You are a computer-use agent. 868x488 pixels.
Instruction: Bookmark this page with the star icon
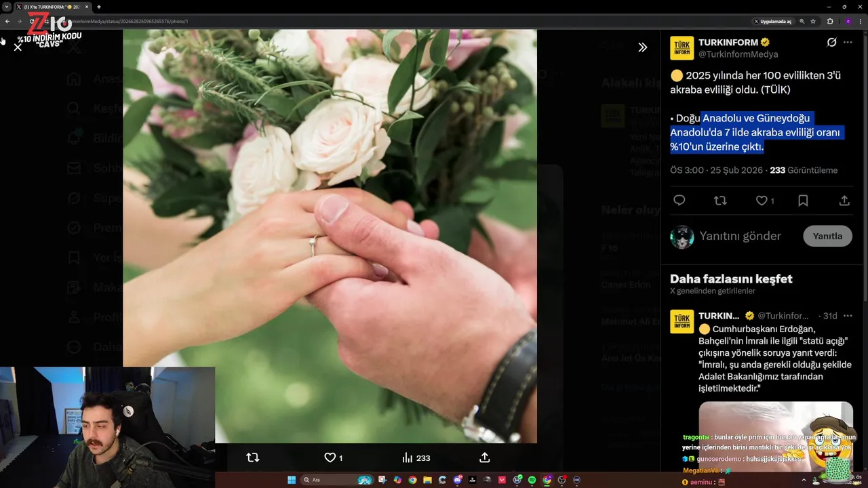[813, 21]
